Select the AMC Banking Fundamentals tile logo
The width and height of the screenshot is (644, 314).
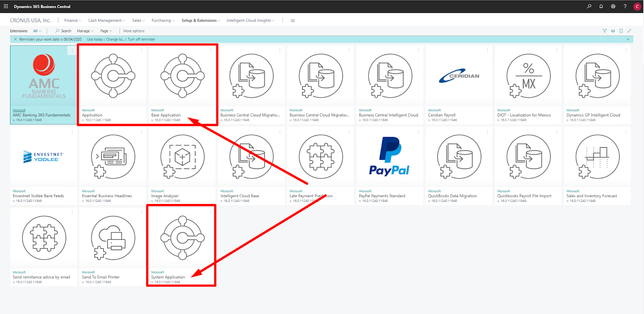tap(44, 76)
